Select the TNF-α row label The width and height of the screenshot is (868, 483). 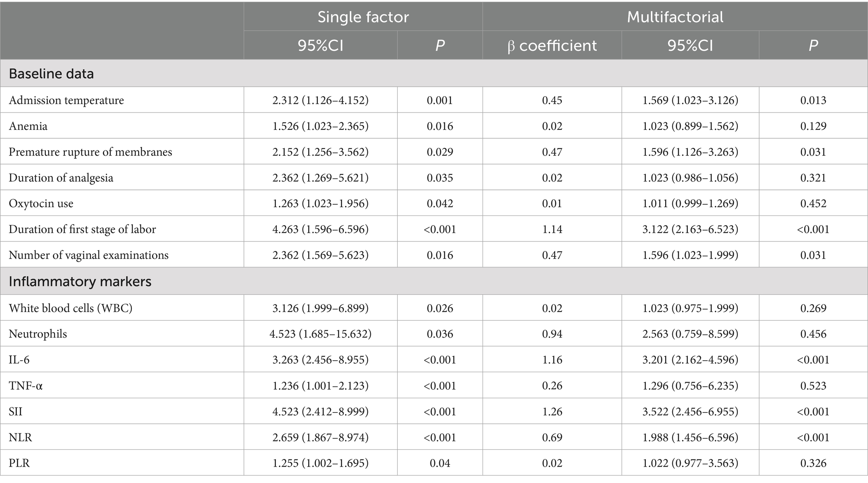click(x=26, y=386)
